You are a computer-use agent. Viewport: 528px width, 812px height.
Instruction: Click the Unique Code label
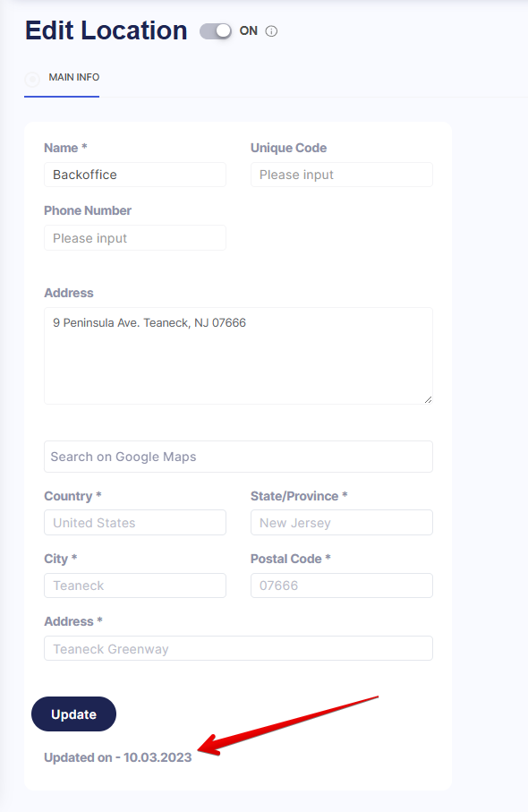point(288,148)
